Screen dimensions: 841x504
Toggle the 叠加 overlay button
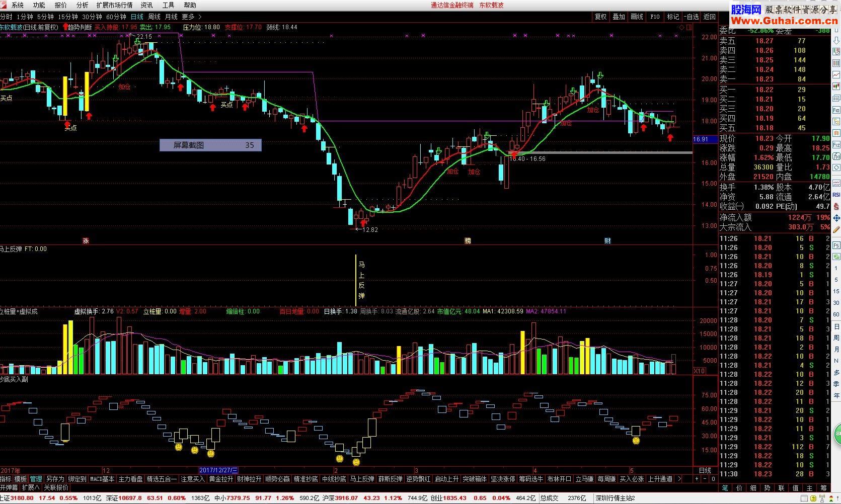(619, 17)
